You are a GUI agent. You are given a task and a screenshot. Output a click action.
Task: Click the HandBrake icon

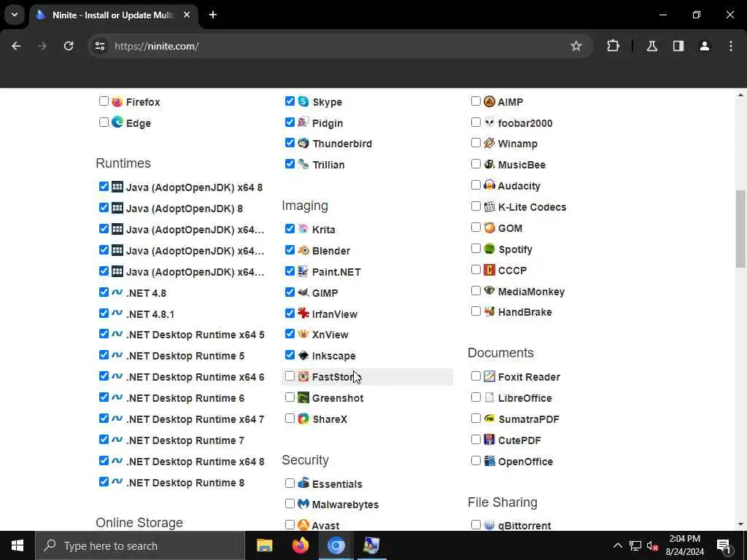pos(489,312)
